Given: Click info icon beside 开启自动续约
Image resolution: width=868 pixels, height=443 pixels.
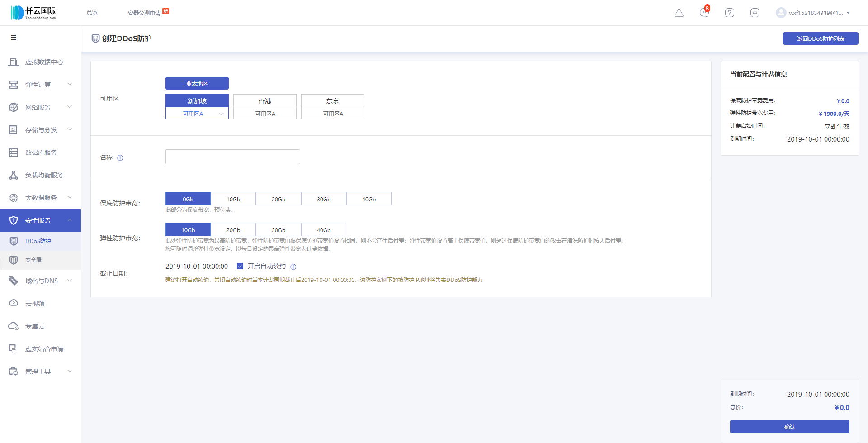Looking at the screenshot, I should coord(293,267).
